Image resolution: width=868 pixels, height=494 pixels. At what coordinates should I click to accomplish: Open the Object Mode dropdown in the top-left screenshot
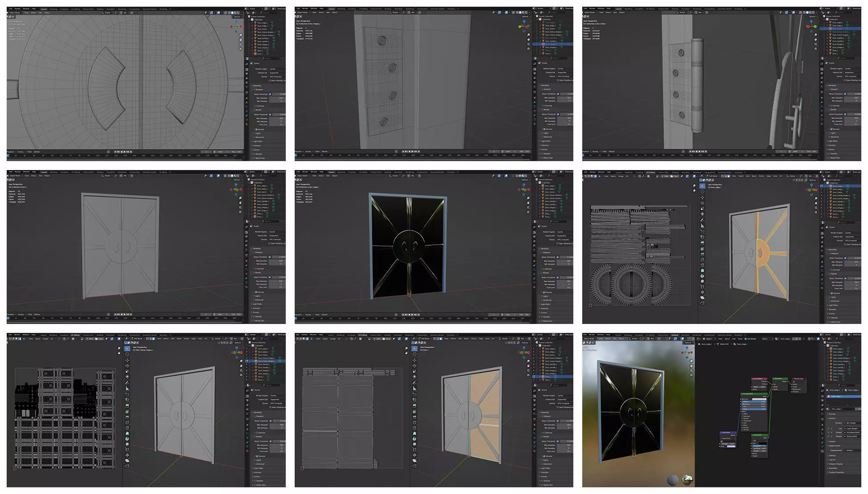pyautogui.click(x=16, y=12)
